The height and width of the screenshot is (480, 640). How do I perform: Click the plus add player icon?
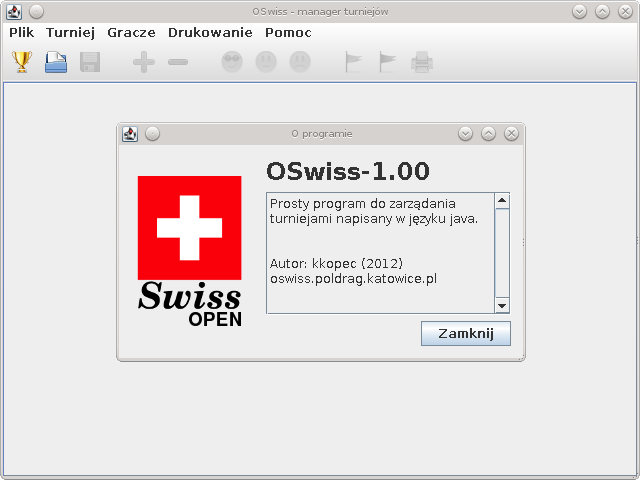coord(144,62)
